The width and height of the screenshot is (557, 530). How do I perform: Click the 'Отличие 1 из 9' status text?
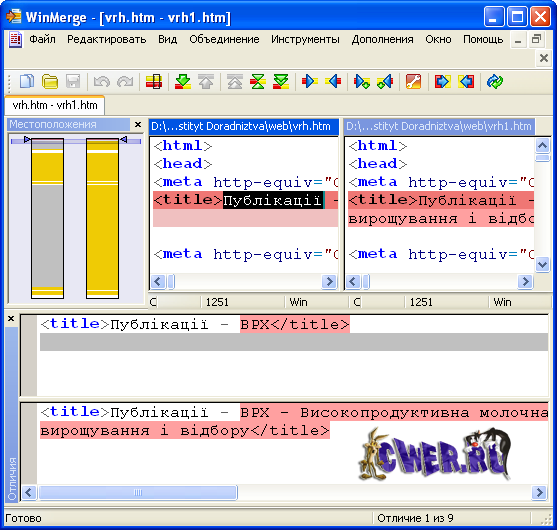pos(415,518)
